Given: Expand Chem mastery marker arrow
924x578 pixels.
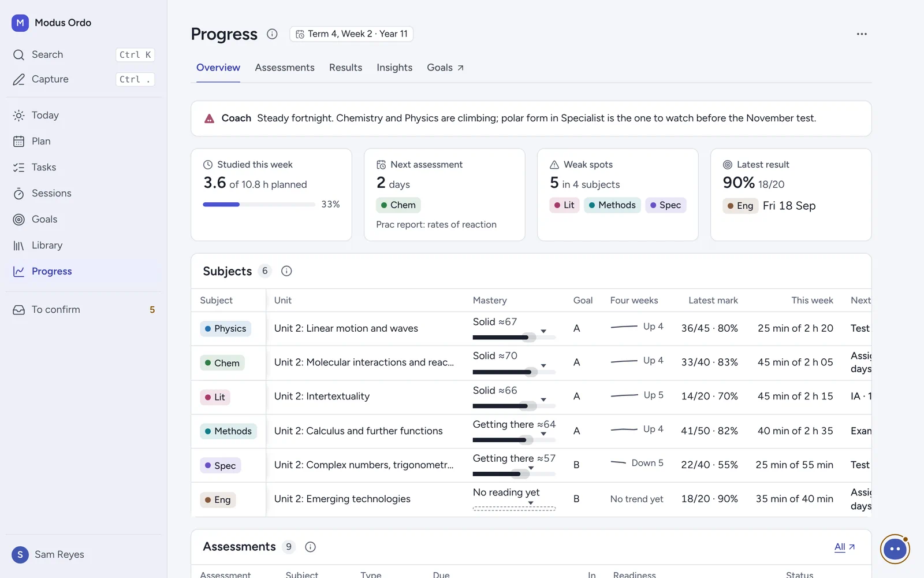Looking at the screenshot, I should (543, 365).
